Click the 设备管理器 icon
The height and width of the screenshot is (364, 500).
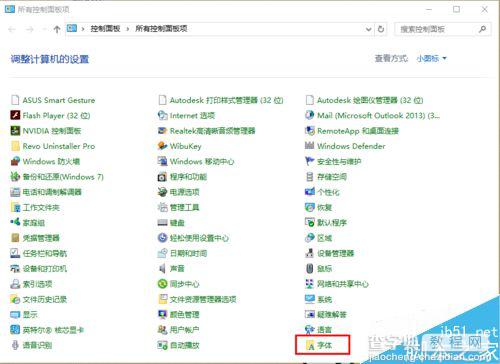tap(310, 253)
